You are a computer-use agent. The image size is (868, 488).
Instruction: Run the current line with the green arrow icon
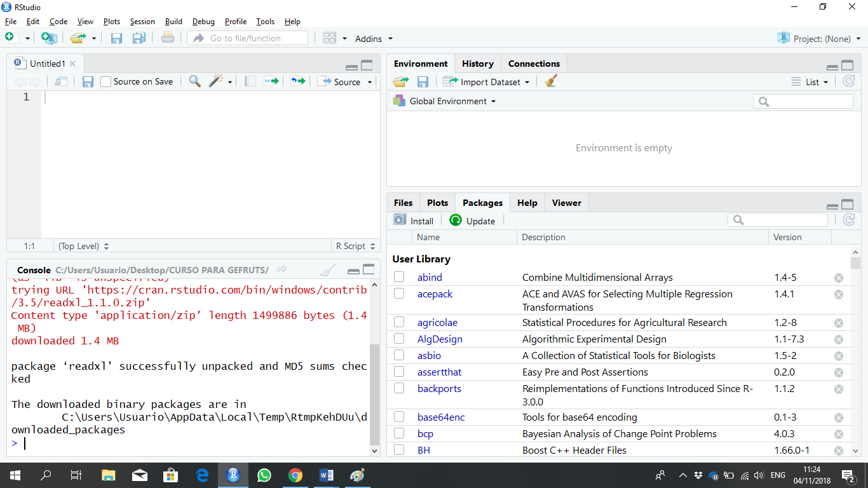coord(271,81)
